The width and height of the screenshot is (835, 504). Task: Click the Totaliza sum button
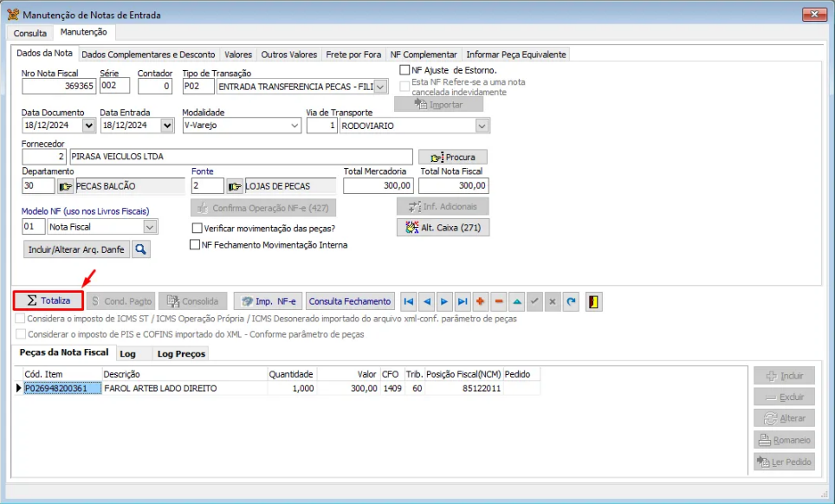point(49,300)
